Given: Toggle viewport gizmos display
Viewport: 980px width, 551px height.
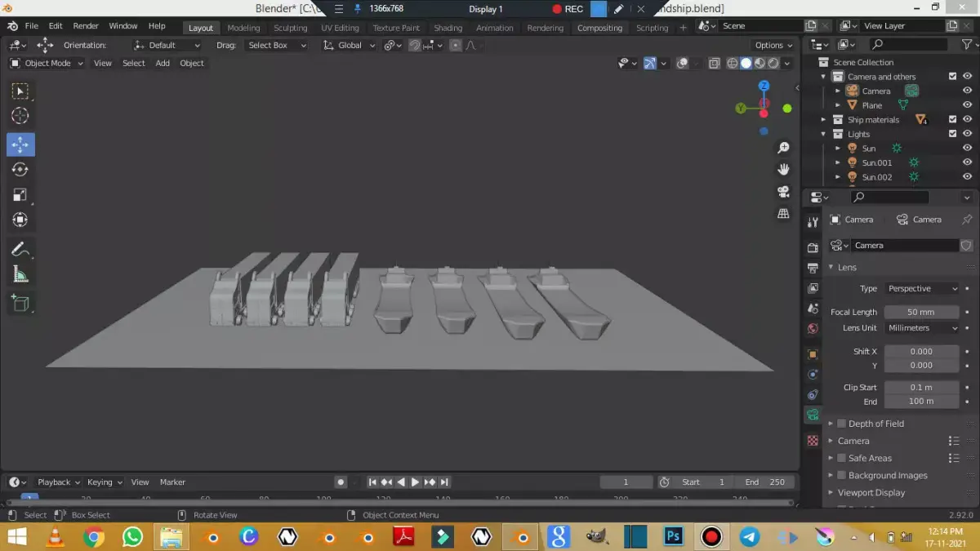Looking at the screenshot, I should coord(650,63).
